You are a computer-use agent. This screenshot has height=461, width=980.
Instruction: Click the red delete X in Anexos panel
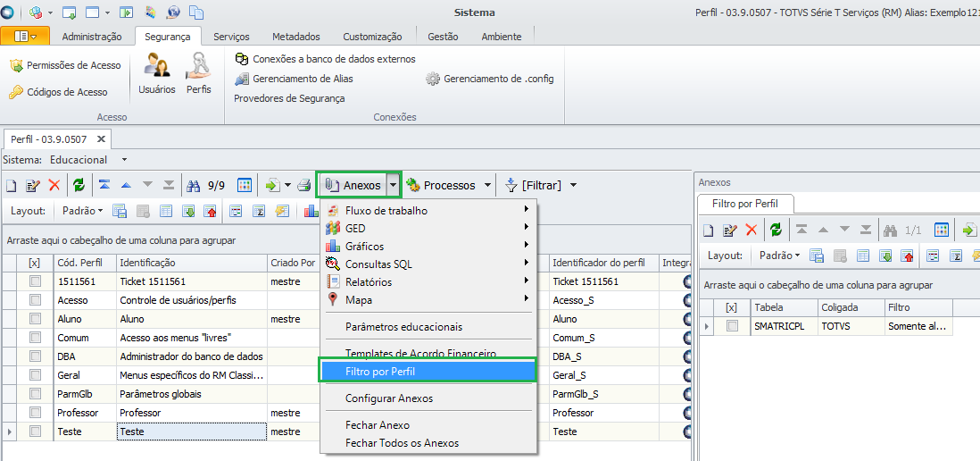[x=752, y=230]
